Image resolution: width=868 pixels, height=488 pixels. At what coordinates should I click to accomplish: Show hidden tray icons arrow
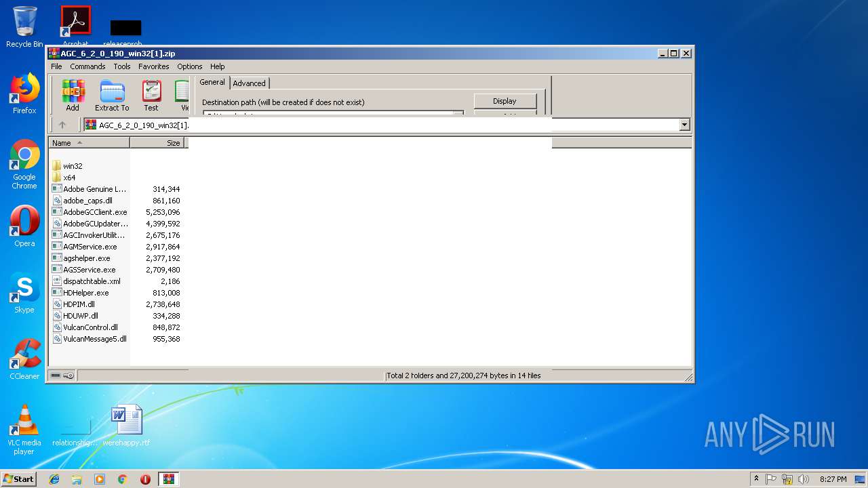click(756, 479)
